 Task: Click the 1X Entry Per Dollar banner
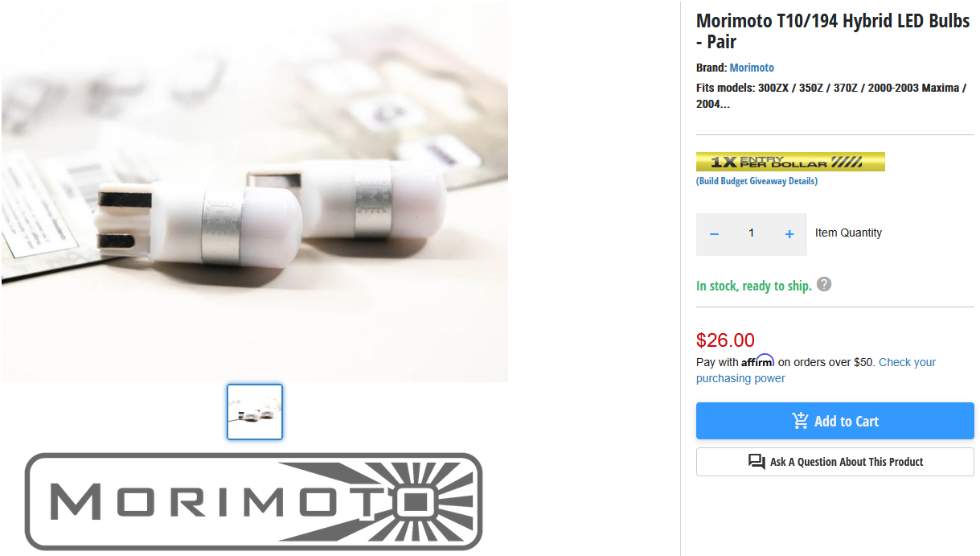(790, 162)
